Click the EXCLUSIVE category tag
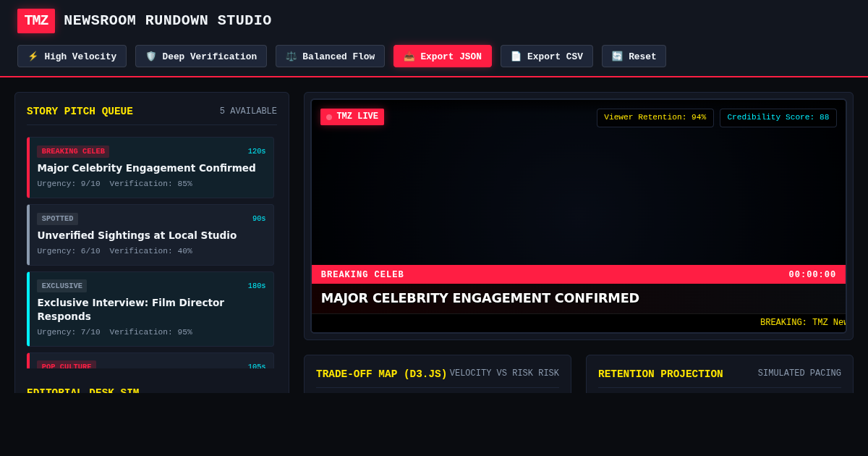 (x=61, y=286)
